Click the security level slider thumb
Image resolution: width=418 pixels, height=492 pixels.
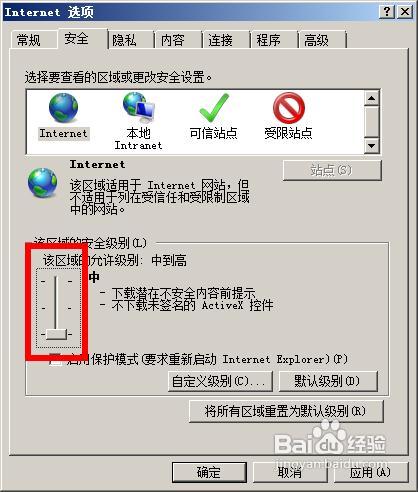pyautogui.click(x=56, y=334)
